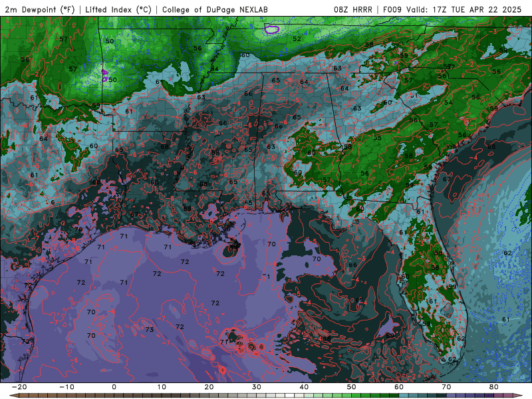Click the 52 dewpoint value in Tennessee
Viewport: 532px width, 399px height.
(x=297, y=39)
